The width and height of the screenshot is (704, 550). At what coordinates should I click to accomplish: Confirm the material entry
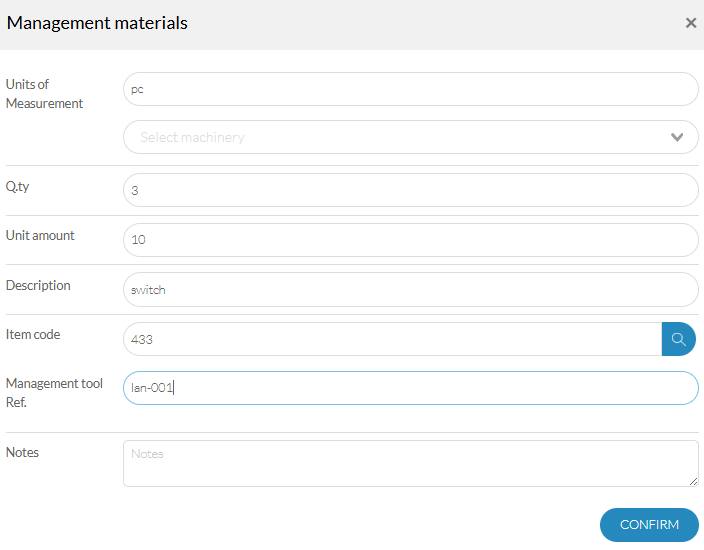pos(649,524)
